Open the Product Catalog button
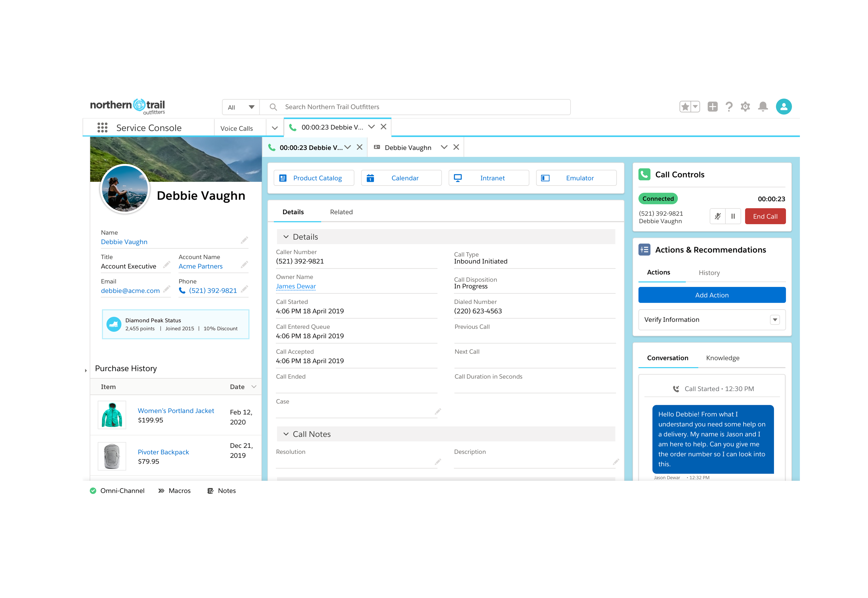868x598 pixels. (x=313, y=178)
